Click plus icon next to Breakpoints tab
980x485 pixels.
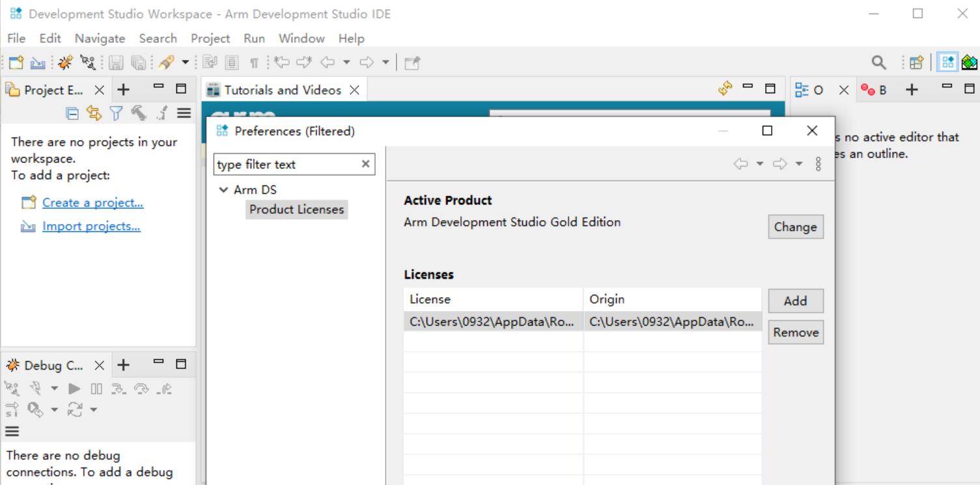tap(912, 90)
